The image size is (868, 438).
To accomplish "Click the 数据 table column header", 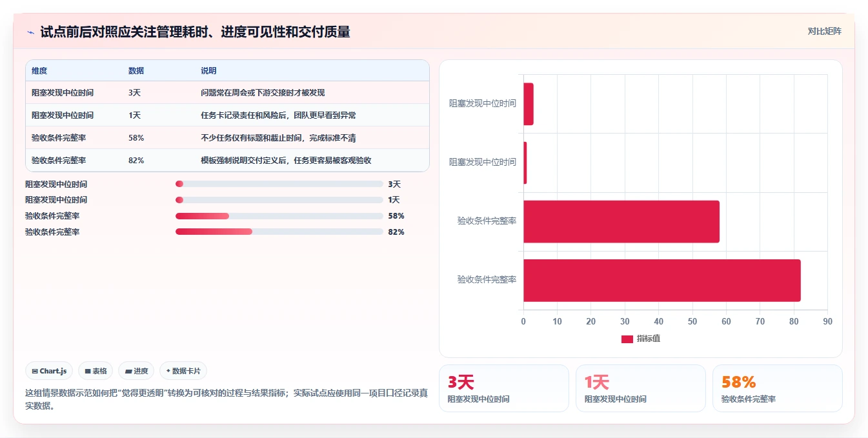I will (136, 71).
